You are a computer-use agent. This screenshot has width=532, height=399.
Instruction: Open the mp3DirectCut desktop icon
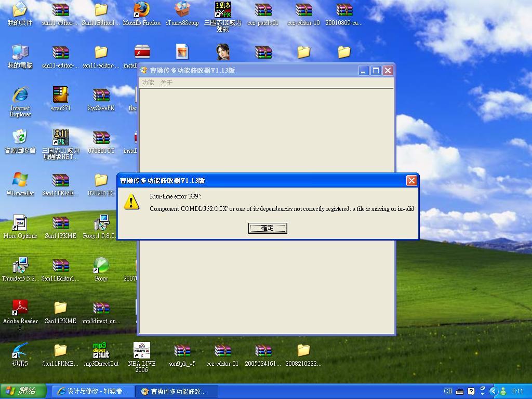(x=101, y=351)
